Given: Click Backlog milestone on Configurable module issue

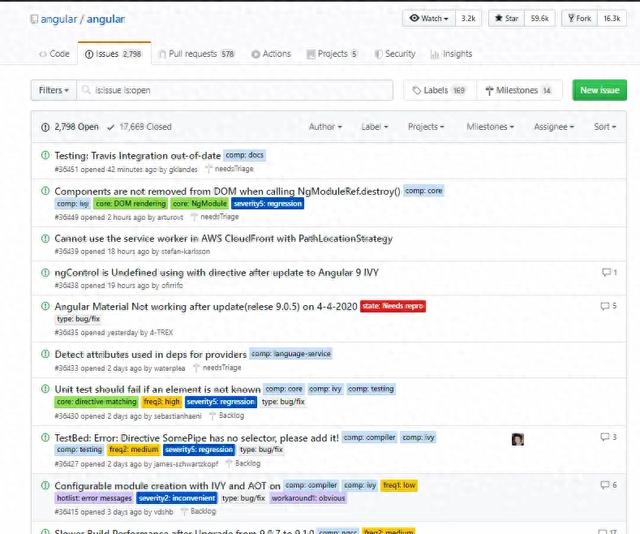Looking at the screenshot, I should 198,512.
